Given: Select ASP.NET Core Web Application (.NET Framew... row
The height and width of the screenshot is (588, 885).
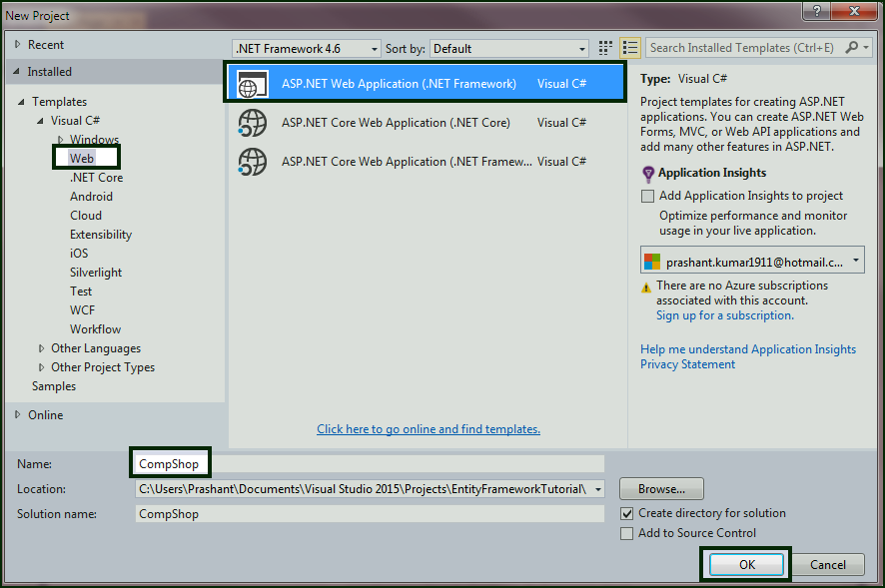Looking at the screenshot, I should tap(427, 162).
